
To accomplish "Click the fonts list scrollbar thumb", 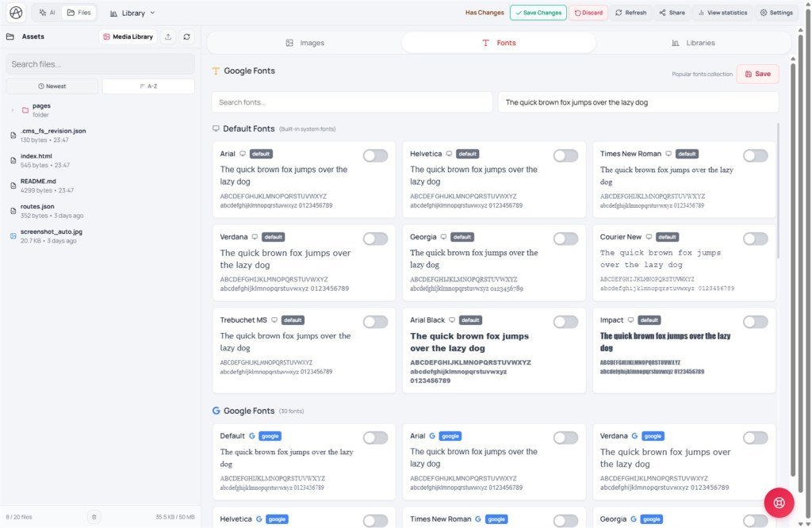I will [x=778, y=190].
